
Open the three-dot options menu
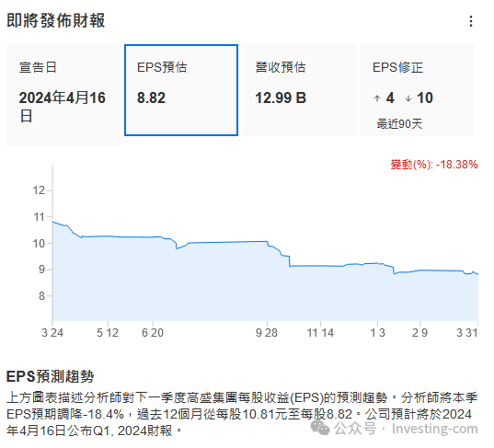point(471,21)
